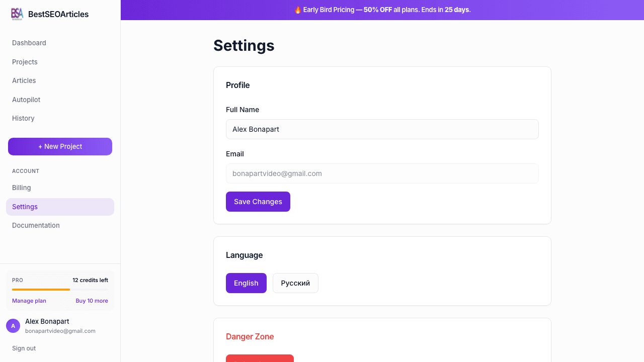This screenshot has height=362, width=644.
Task: Select English as the interface language
Action: (246, 283)
